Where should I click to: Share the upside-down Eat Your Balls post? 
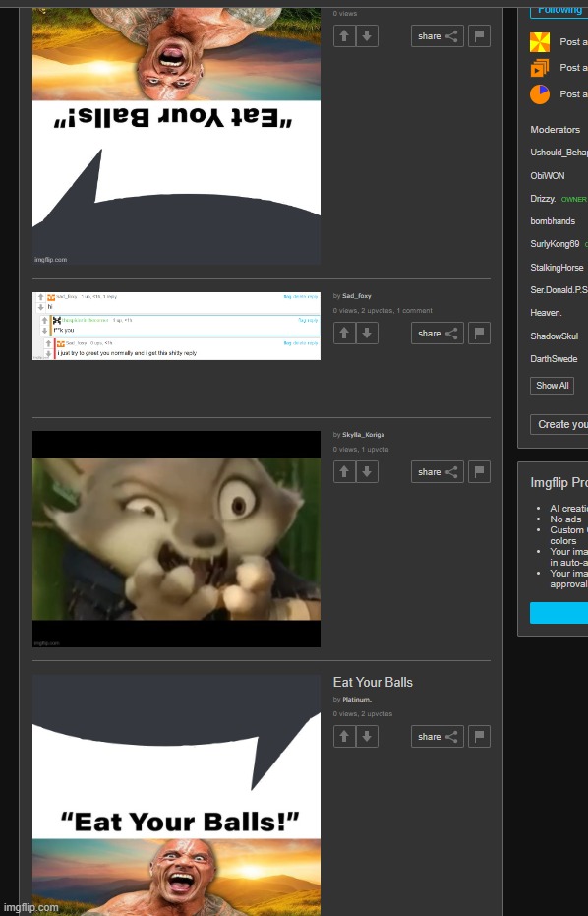pos(438,36)
